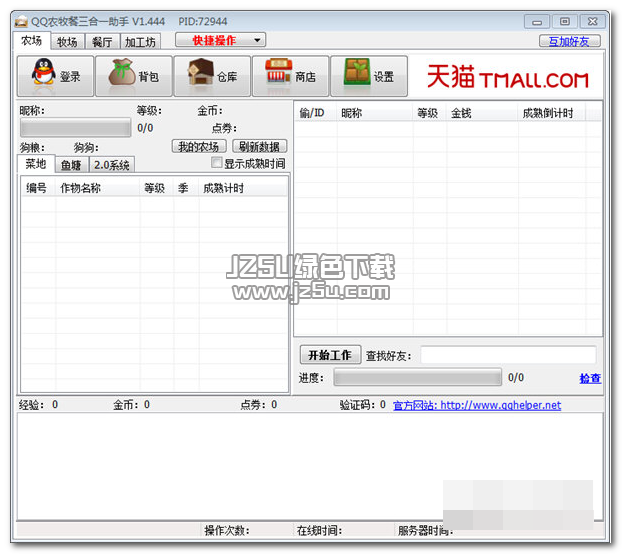Click the 天猫 TMALL.COM banner
Image resolution: width=622 pixels, height=554 pixels.
[x=507, y=77]
